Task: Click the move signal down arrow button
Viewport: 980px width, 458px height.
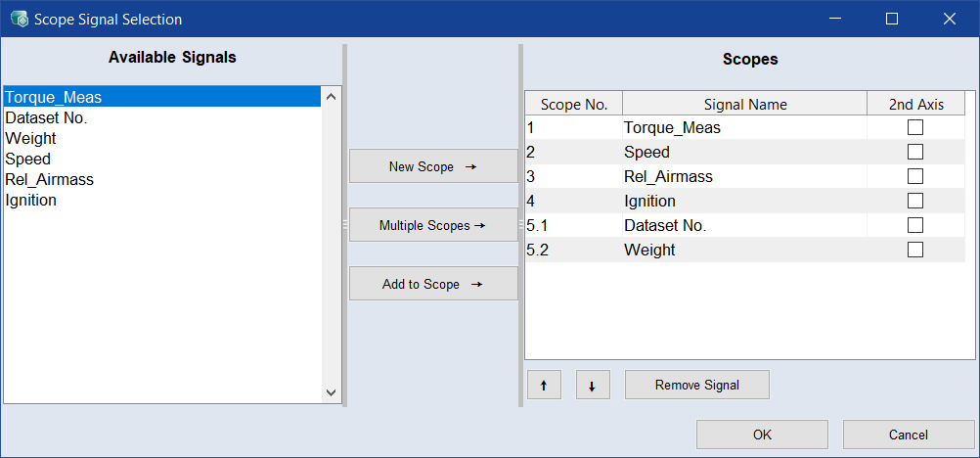Action: 592,386
